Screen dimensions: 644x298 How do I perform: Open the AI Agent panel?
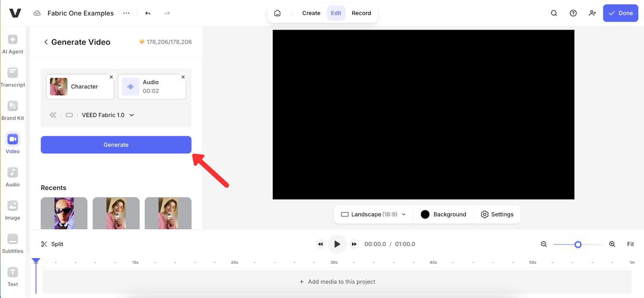[x=12, y=44]
